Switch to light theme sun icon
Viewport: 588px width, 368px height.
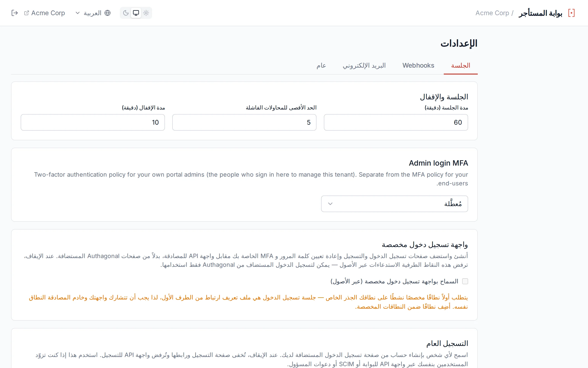(x=146, y=13)
